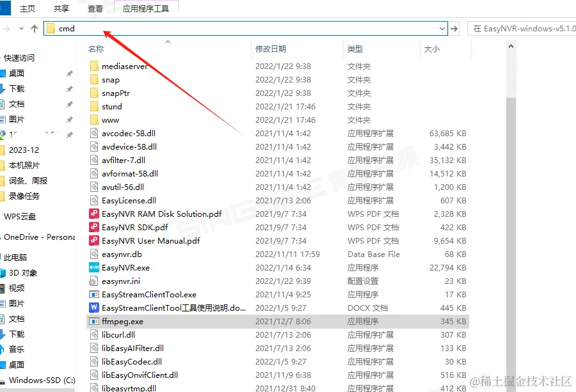
Task: Open OneDrive - Personal in navigation pane
Action: 39,237
